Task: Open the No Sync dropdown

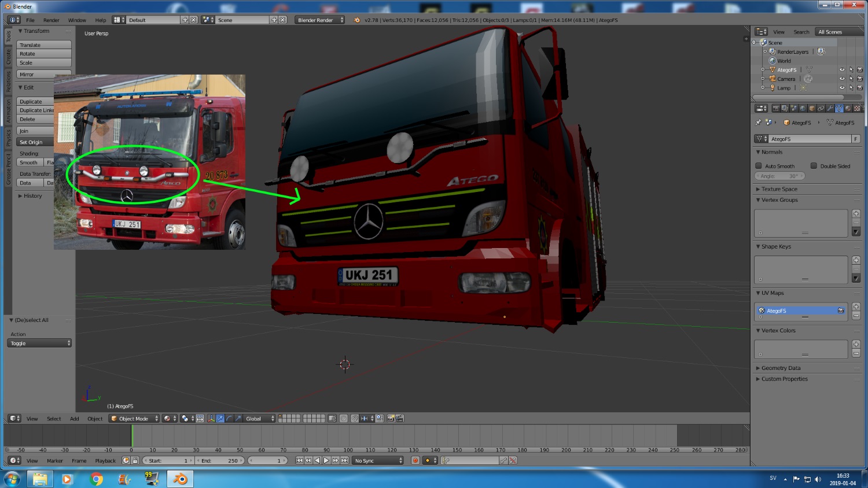Action: (x=378, y=460)
